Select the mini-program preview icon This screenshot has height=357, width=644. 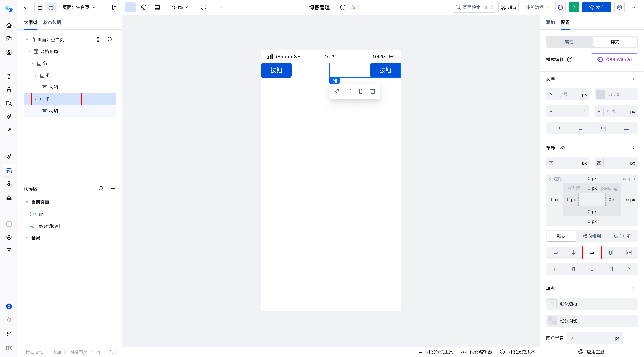click(x=144, y=7)
